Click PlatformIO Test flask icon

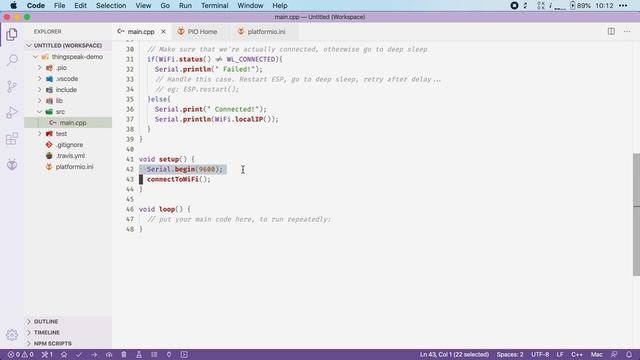coord(139,355)
